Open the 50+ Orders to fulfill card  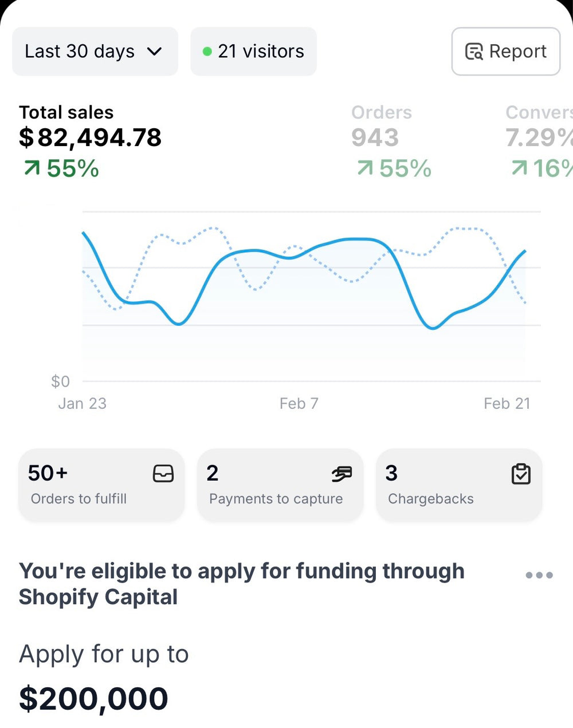click(101, 485)
